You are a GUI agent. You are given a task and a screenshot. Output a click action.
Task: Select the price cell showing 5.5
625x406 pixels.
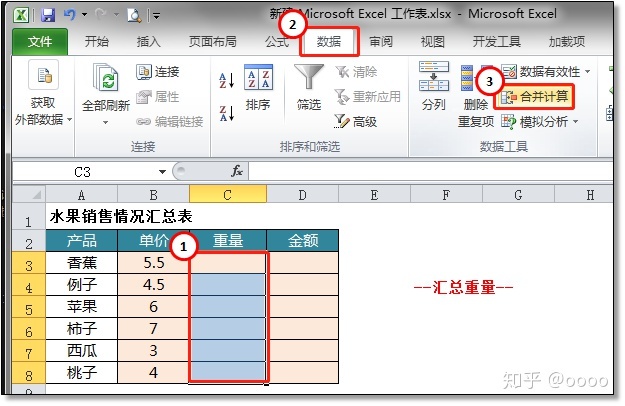pos(153,263)
